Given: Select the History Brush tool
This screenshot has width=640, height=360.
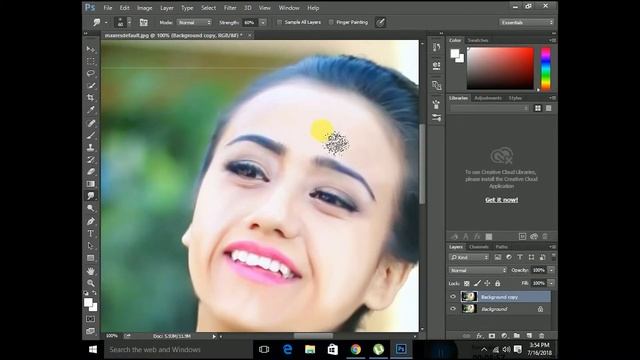Looking at the screenshot, I should (91, 160).
